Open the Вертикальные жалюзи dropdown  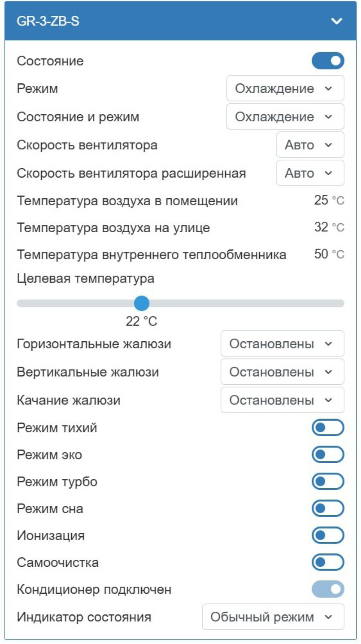click(282, 372)
